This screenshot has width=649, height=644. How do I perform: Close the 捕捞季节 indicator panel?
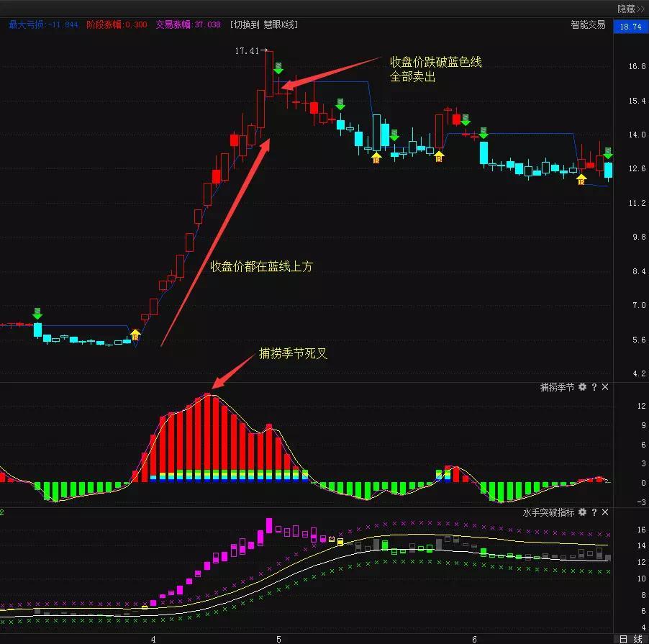pos(605,387)
